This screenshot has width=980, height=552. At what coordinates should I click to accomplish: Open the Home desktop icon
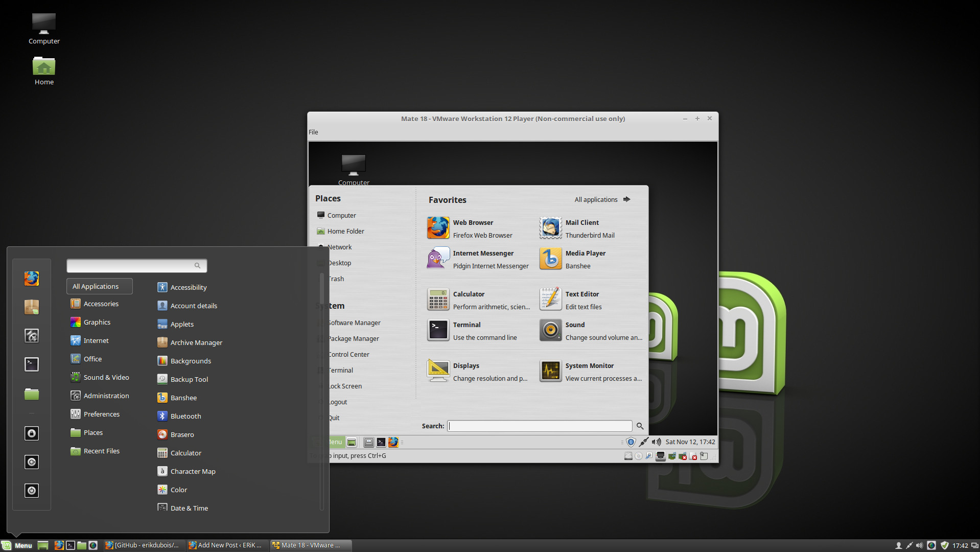pyautogui.click(x=44, y=71)
